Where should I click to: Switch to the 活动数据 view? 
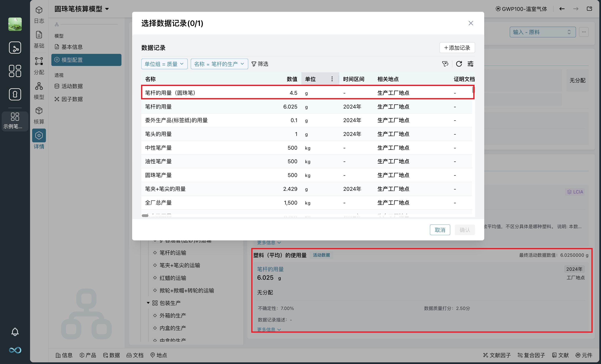[x=72, y=86]
